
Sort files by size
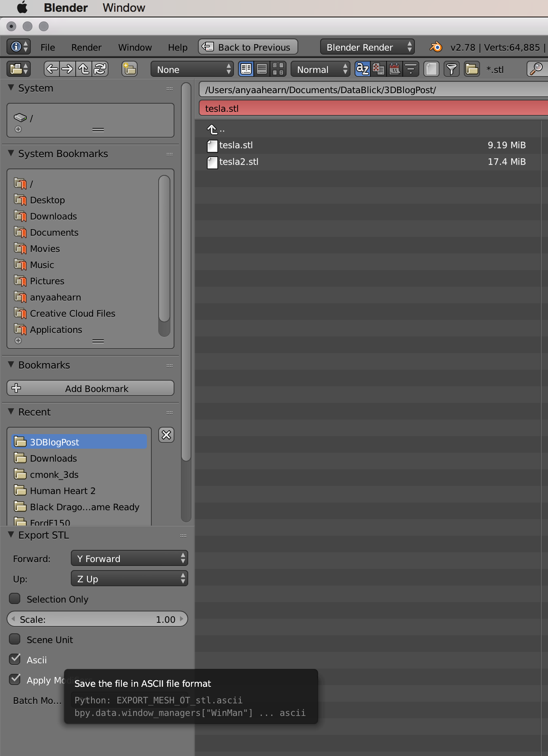pyautogui.click(x=410, y=69)
